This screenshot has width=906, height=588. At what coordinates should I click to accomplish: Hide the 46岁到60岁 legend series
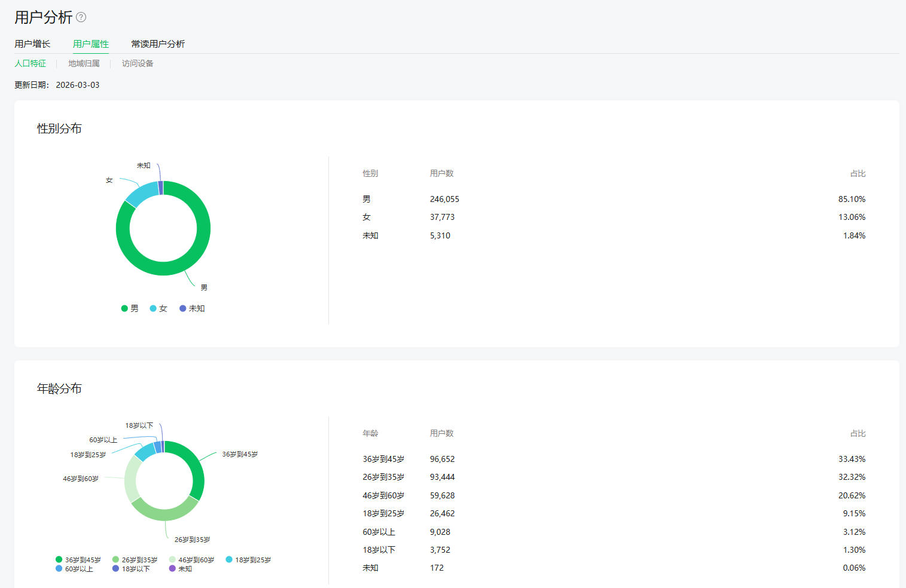[x=191, y=560]
